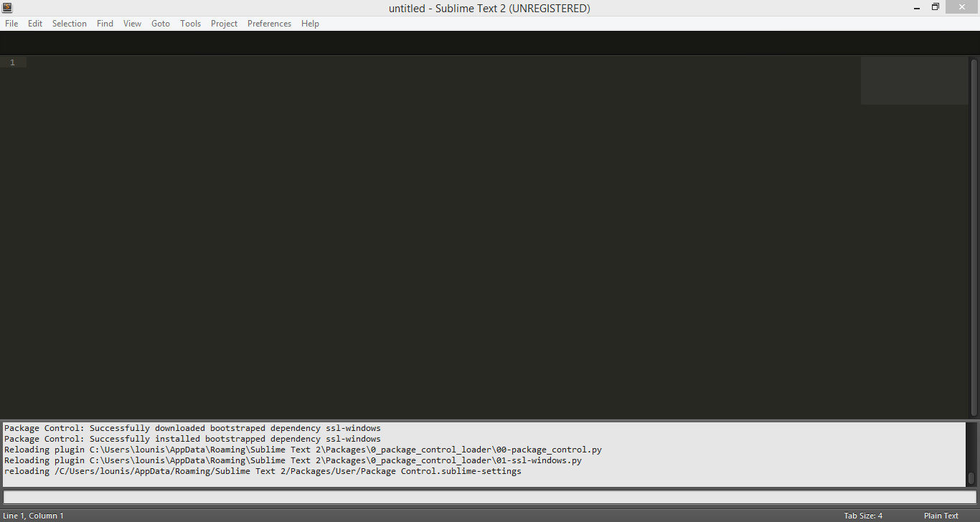Click the minimap preview in the editor
The width and height of the screenshot is (980, 522).
click(x=914, y=81)
